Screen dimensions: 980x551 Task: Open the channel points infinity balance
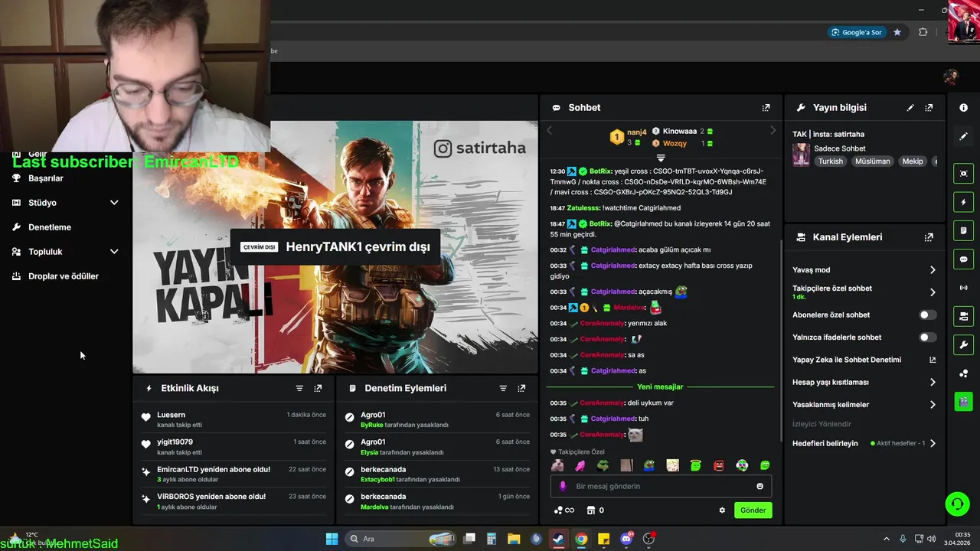(564, 510)
